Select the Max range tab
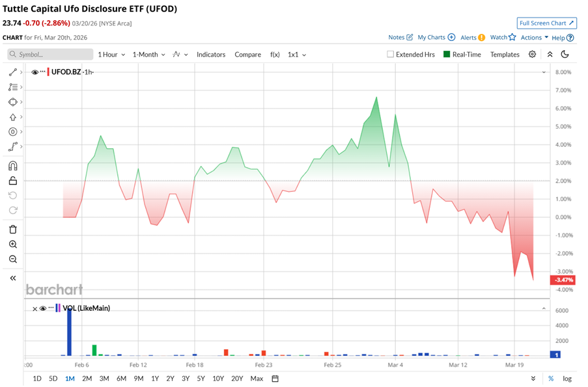The width and height of the screenshot is (588, 387). 257,379
